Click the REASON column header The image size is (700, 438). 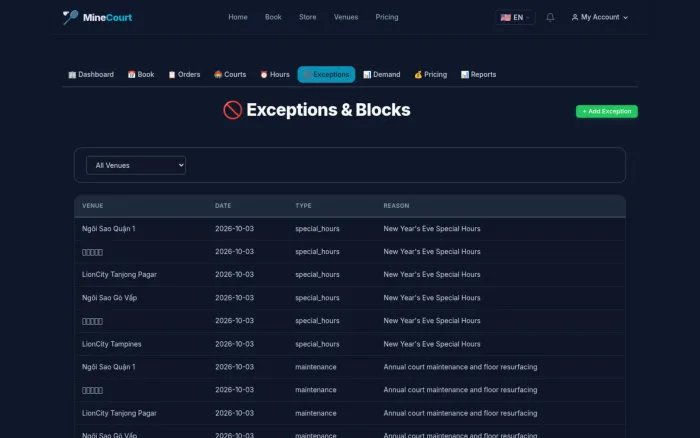pyautogui.click(x=396, y=206)
